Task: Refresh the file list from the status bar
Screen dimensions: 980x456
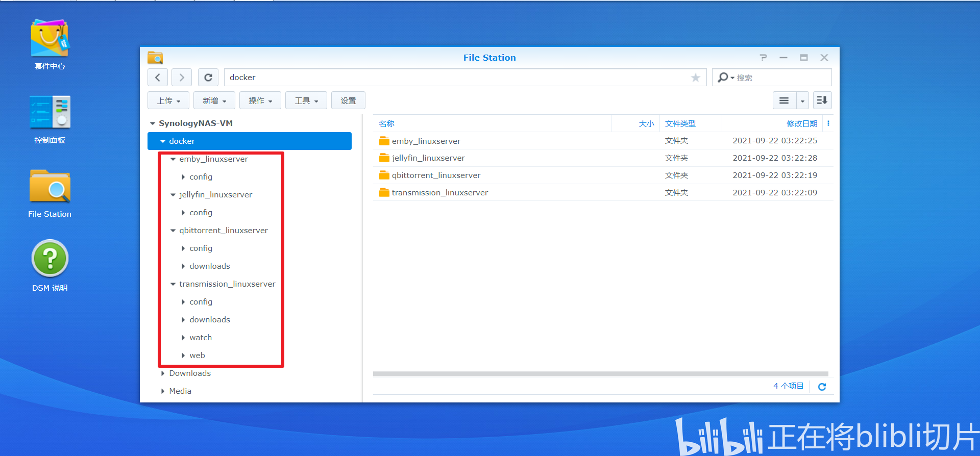Action: click(x=822, y=387)
